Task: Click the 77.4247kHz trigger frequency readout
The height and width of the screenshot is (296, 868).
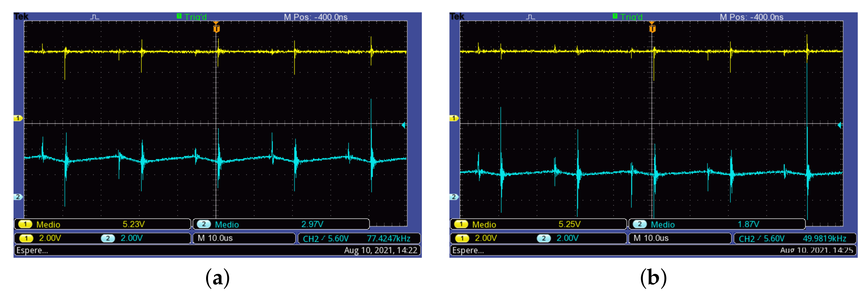Action: (388, 239)
